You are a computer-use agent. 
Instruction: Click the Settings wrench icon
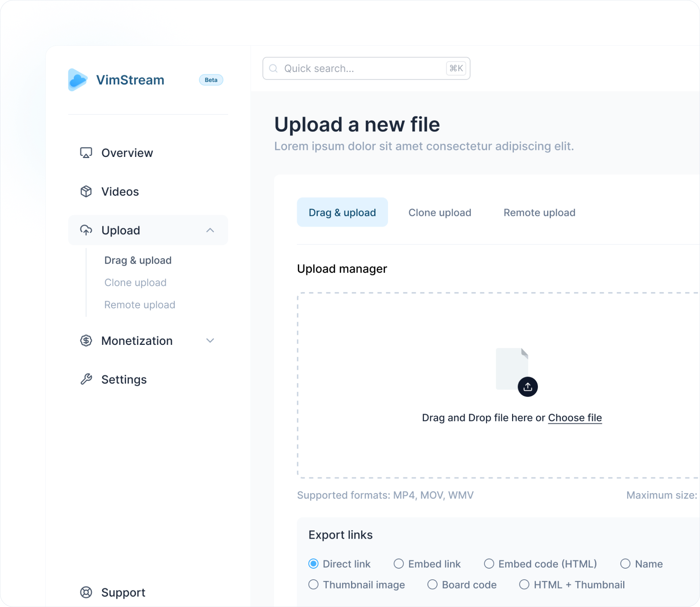(86, 379)
